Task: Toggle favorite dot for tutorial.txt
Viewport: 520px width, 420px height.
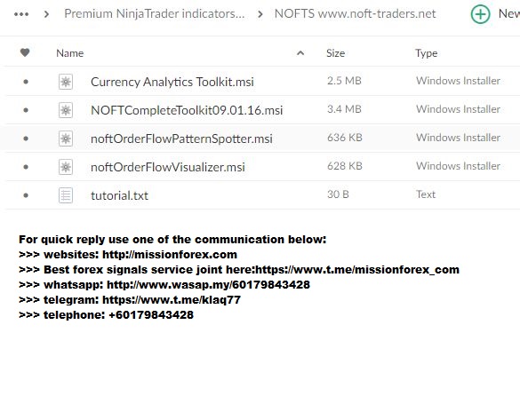Action: (x=26, y=195)
